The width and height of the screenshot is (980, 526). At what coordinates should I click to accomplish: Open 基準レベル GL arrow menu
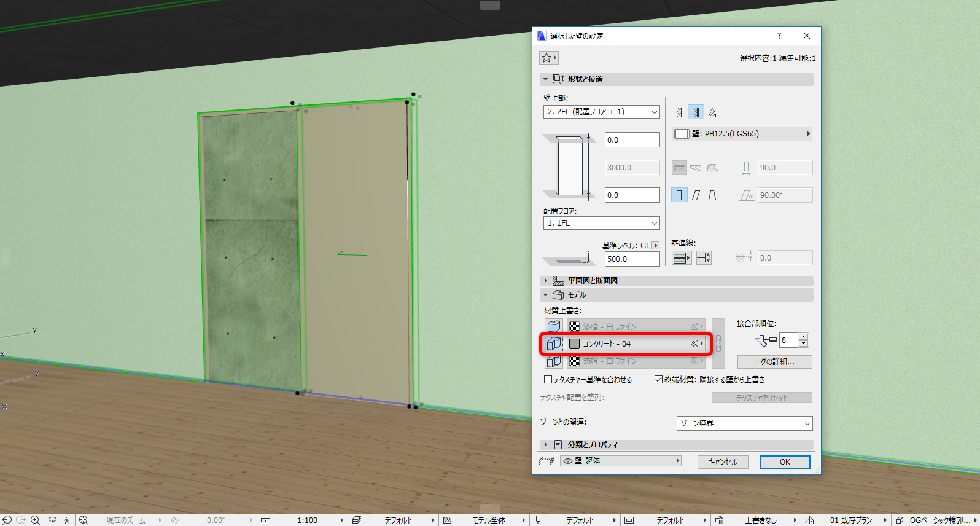click(x=655, y=245)
